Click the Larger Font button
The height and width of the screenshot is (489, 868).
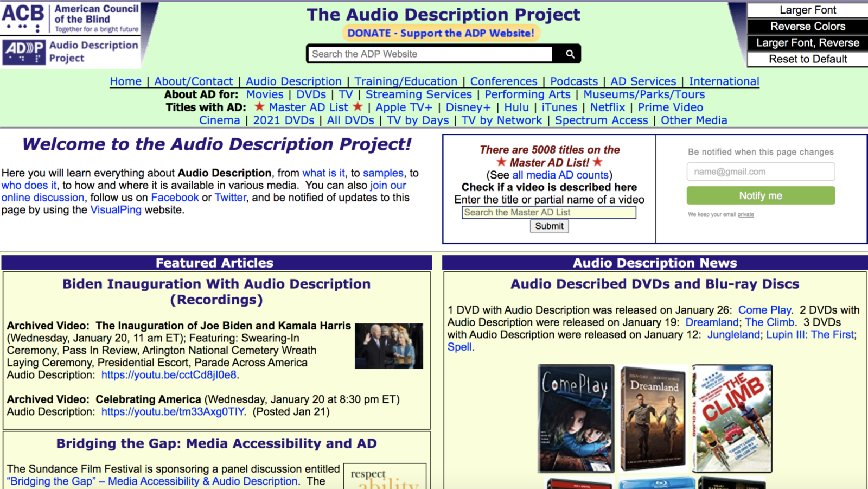(x=808, y=10)
